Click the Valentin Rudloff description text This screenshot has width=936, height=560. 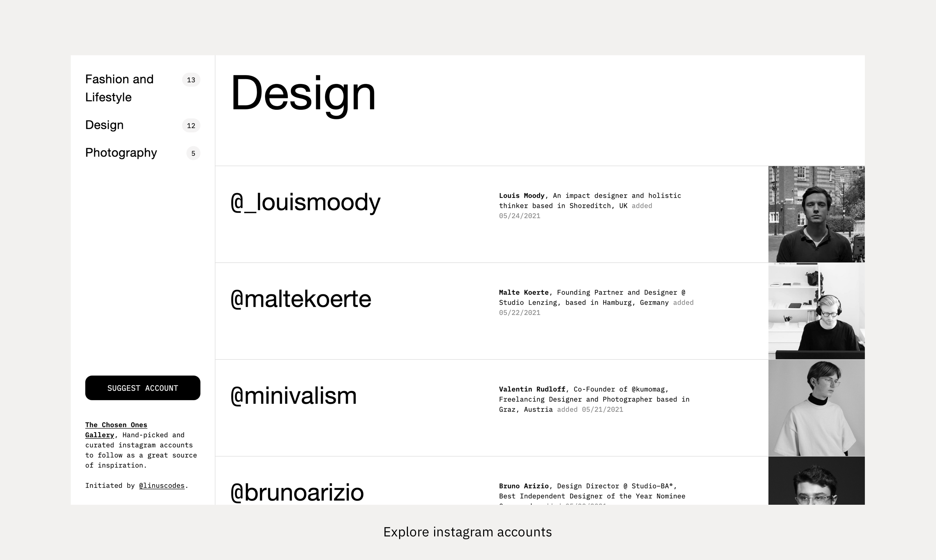click(x=593, y=399)
